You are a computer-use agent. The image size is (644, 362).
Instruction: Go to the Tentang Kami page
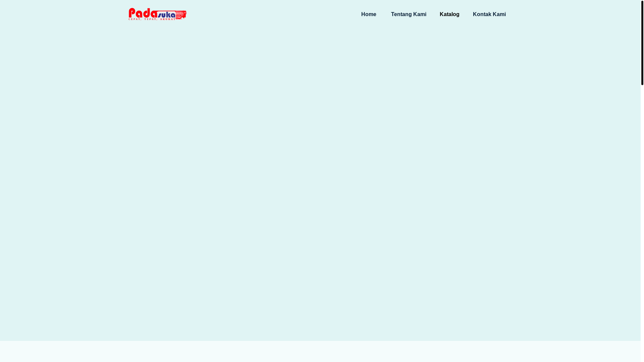[x=409, y=14]
